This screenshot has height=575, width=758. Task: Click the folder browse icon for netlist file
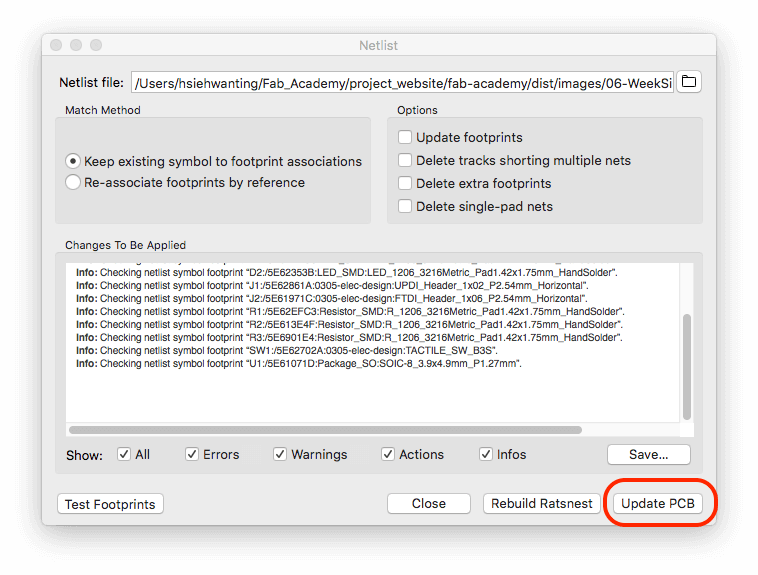click(x=689, y=82)
